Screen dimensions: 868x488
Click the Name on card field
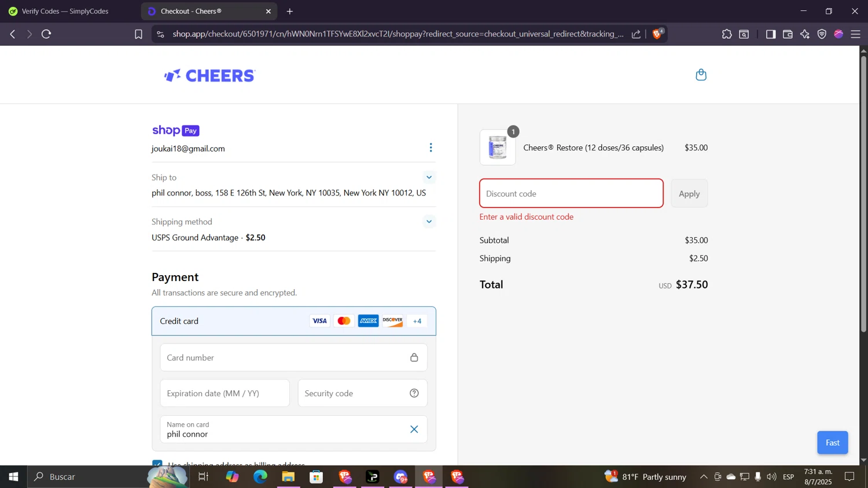(x=294, y=429)
